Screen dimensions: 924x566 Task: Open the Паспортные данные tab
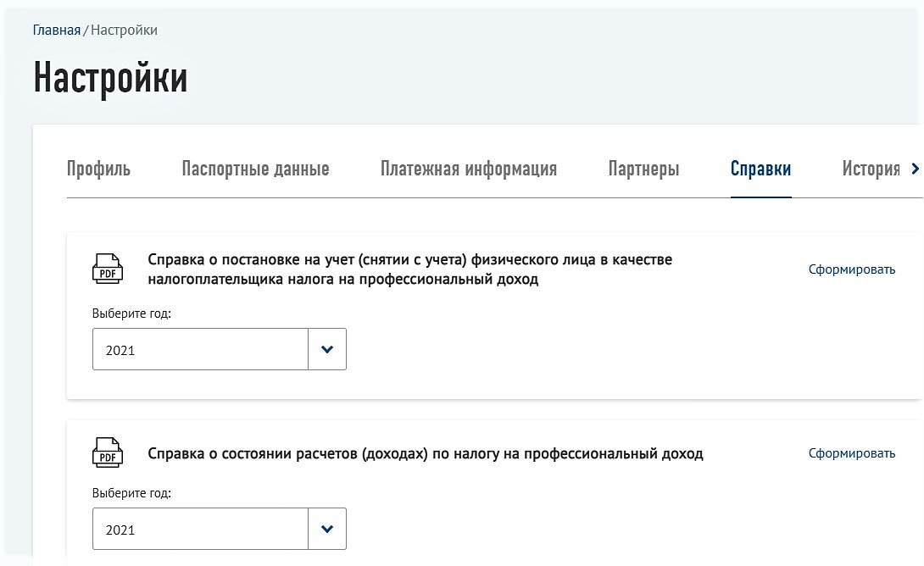pyautogui.click(x=255, y=169)
